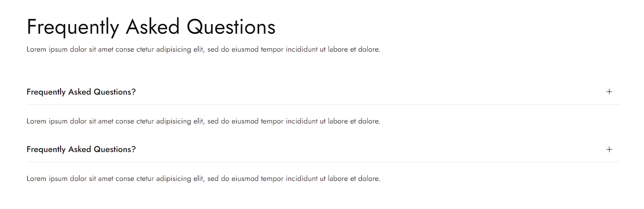The image size is (644, 209).
Task: Expand the second "Frequently Asked Questions?" accordion title
Action: pos(81,149)
